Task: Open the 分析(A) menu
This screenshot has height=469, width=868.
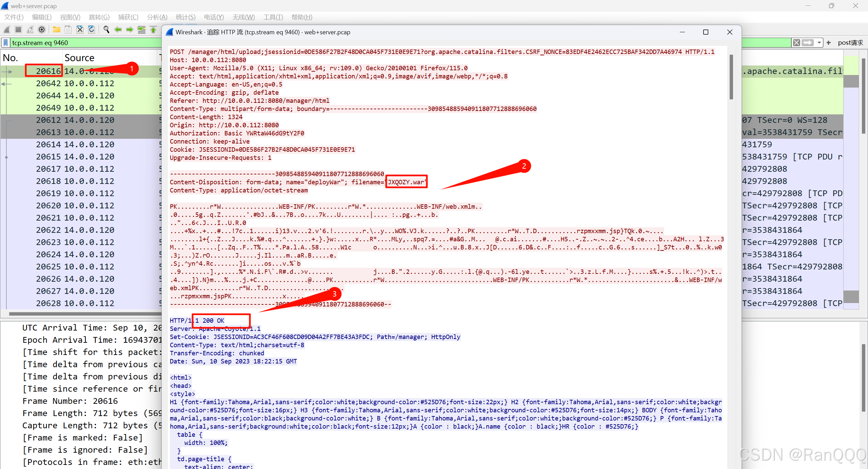Action: (x=157, y=17)
